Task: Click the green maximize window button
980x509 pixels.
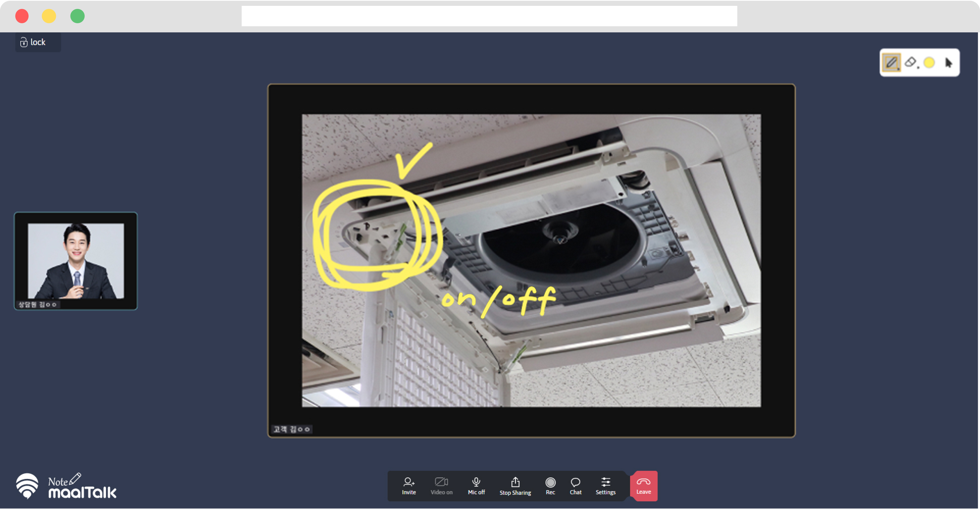Action: pos(77,16)
